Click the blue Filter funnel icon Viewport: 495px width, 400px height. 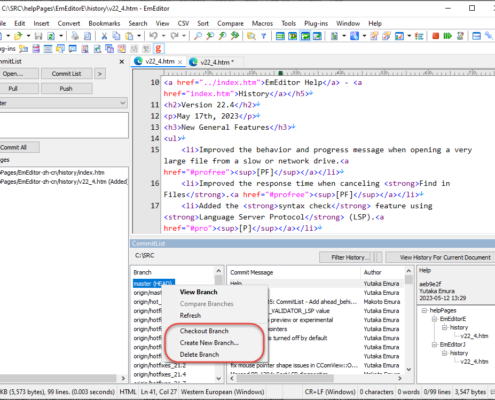pyautogui.click(x=264, y=36)
